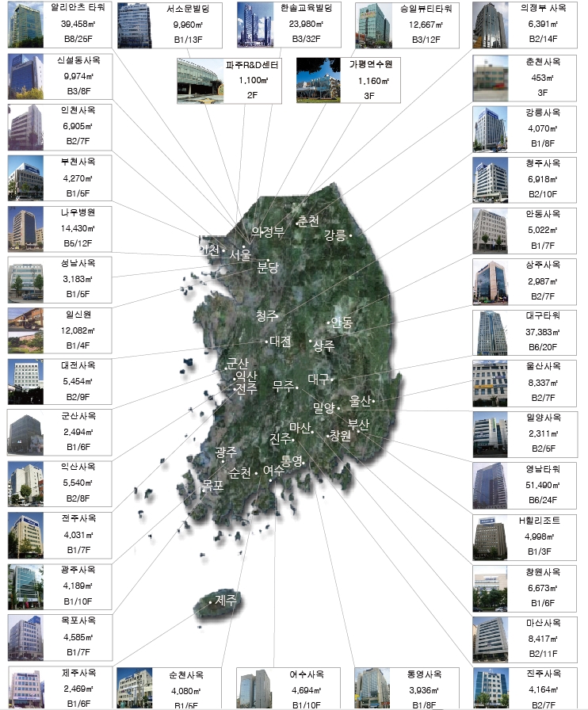Click the 광주 label on the map

click(226, 452)
